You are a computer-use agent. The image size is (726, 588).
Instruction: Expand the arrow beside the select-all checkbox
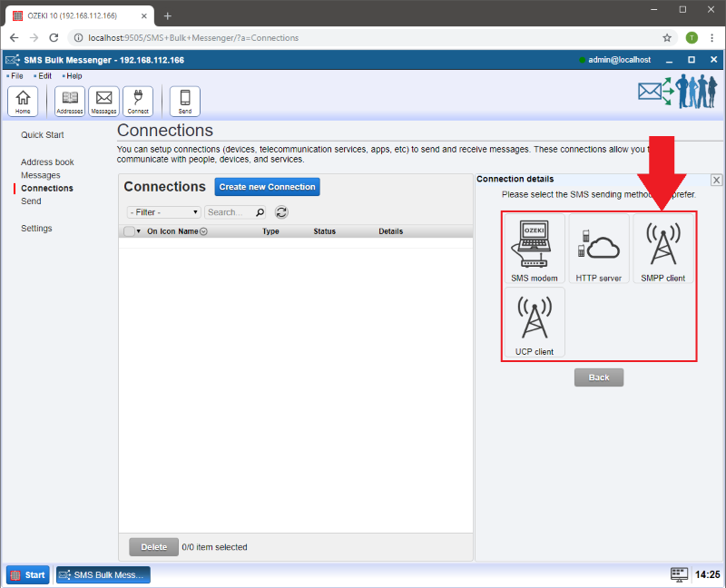click(x=139, y=231)
